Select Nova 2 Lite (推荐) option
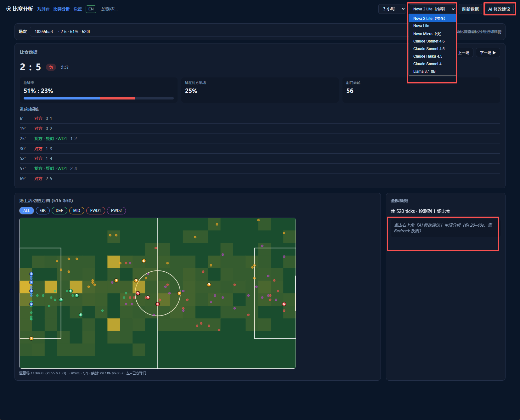The image size is (520, 420). tap(432, 18)
